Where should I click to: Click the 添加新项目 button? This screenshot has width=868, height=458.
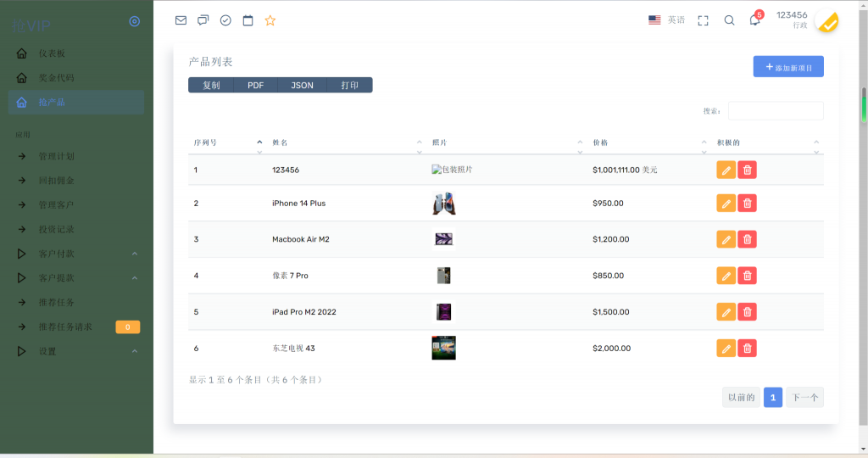pos(788,67)
